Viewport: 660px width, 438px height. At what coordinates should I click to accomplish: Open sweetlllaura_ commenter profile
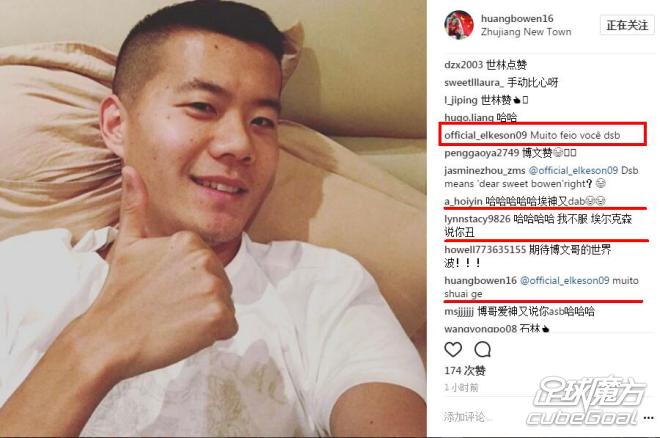[474, 82]
